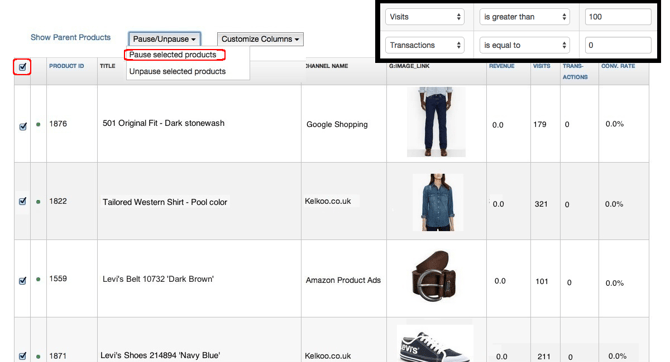Click the product ID 1822 cell

pyautogui.click(x=58, y=201)
